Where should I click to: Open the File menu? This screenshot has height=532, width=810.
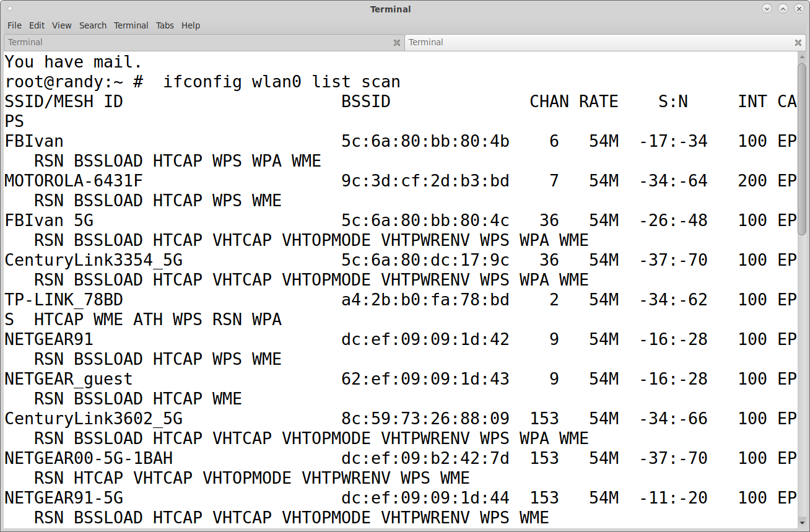pos(14,25)
